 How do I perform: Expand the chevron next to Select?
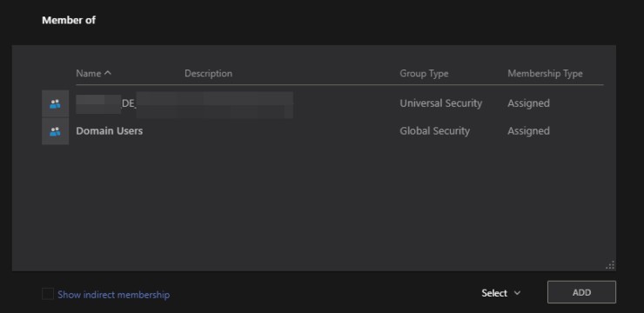click(517, 293)
